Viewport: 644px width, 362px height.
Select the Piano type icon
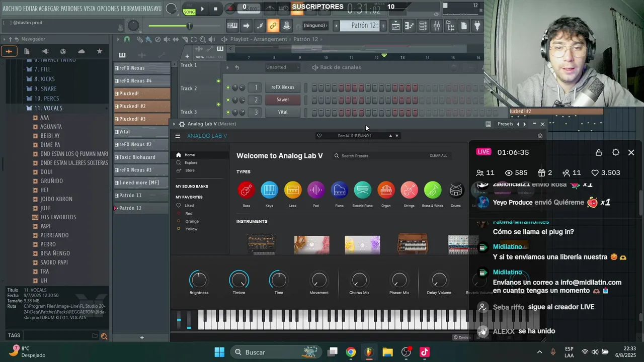pyautogui.click(x=339, y=190)
